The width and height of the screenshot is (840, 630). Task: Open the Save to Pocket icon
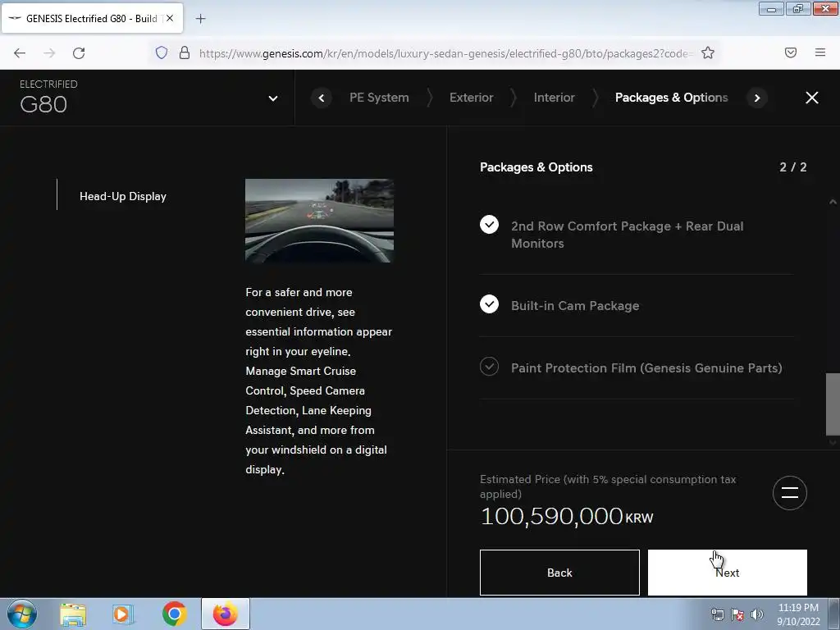point(791,52)
